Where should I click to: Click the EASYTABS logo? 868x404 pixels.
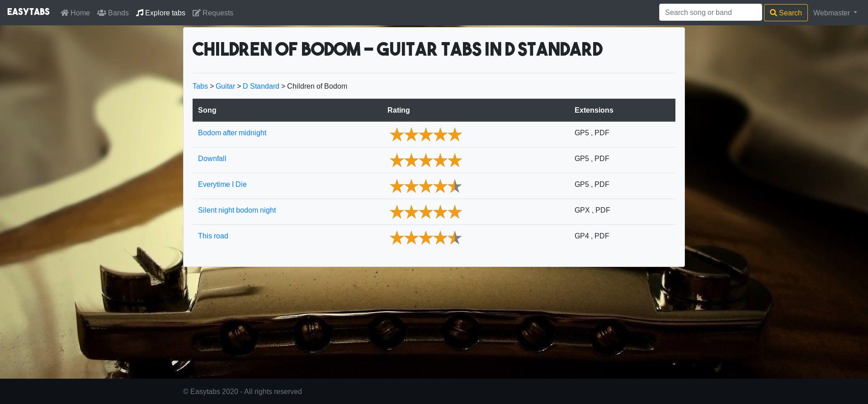[x=28, y=12]
